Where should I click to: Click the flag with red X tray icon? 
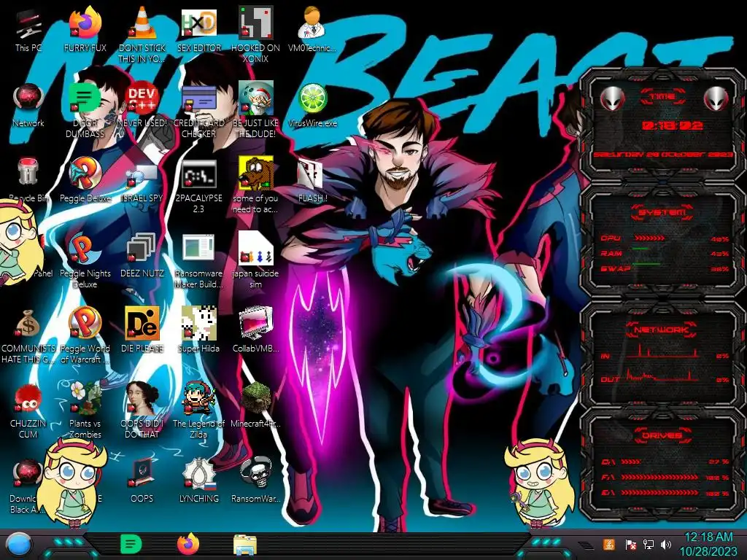631,544
